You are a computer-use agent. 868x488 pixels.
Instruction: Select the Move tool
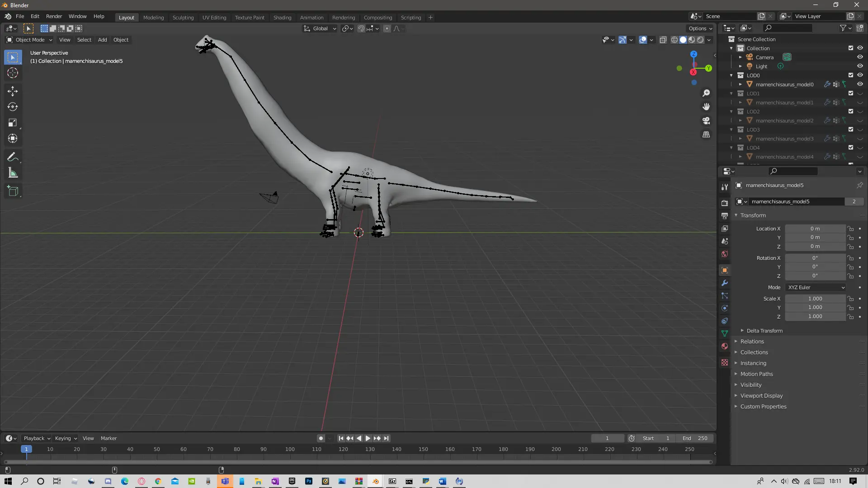tap(13, 91)
